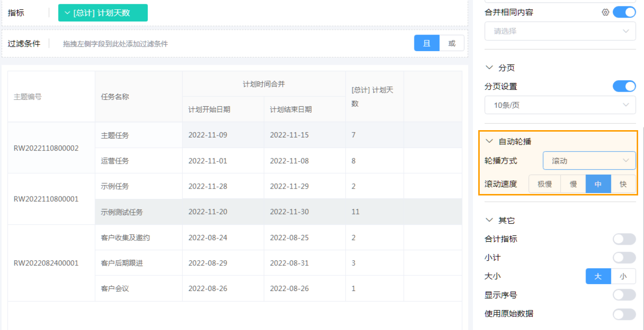Toggle off the 合并相同内容 switch
The image size is (644, 330).
(624, 12)
